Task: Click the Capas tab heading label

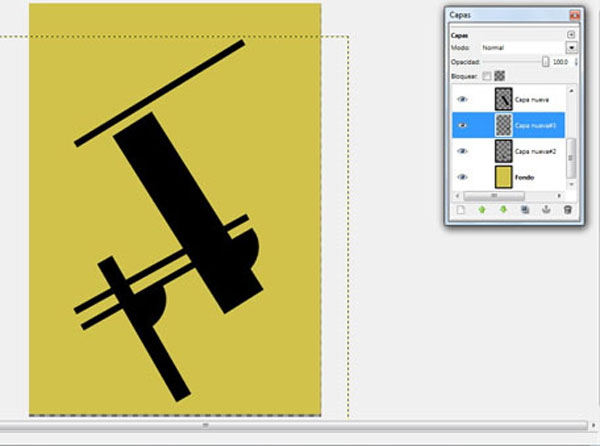Action: (x=459, y=36)
